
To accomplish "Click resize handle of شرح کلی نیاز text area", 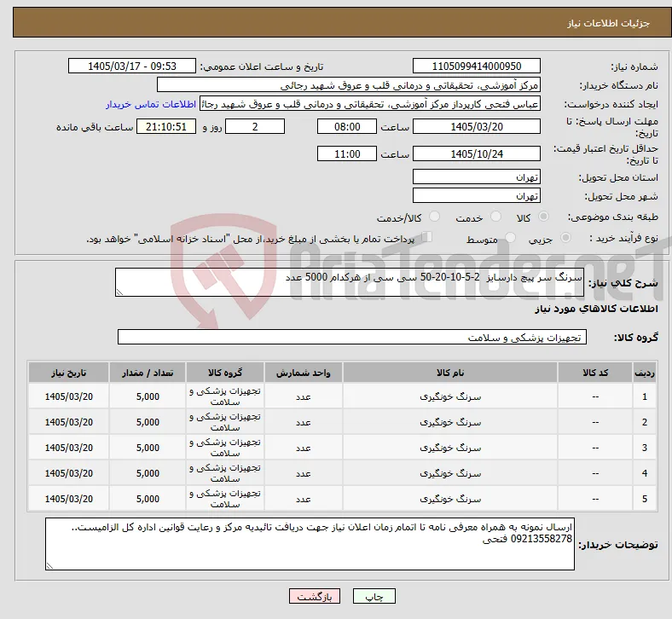I will pos(119,292).
